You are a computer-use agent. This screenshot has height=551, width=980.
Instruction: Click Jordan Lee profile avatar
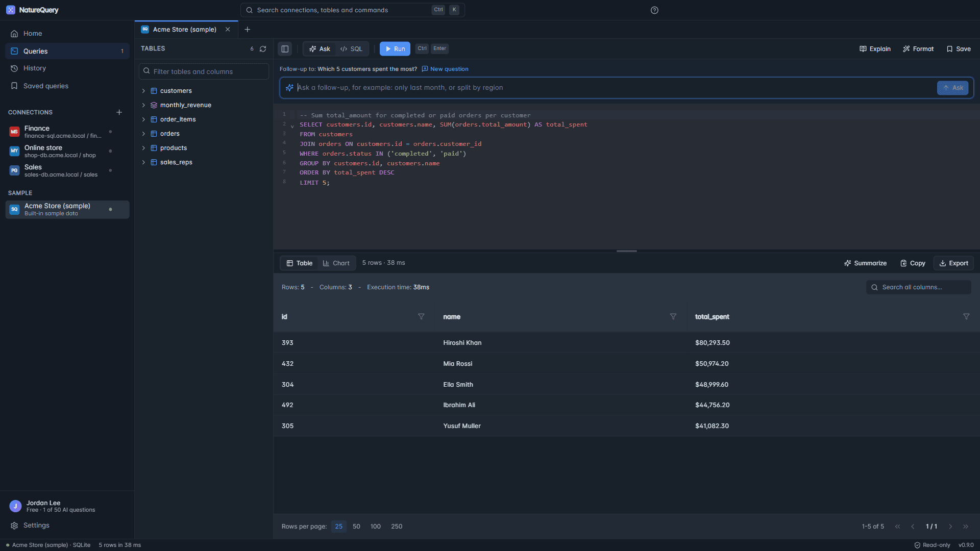pos(15,506)
